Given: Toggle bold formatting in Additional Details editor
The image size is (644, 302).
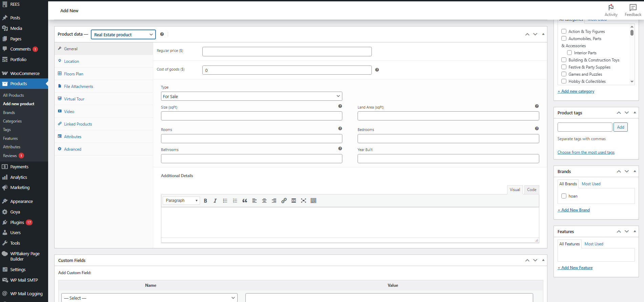Looking at the screenshot, I should tap(205, 201).
